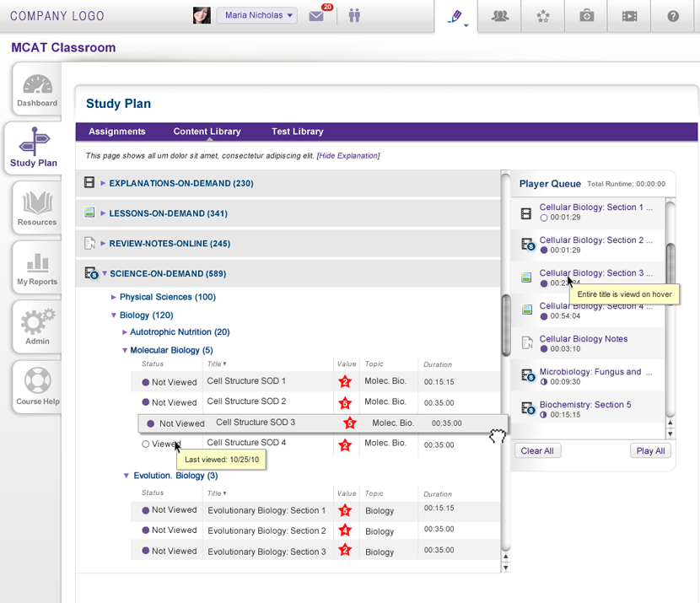Switch to the Test Library tab

point(297,132)
